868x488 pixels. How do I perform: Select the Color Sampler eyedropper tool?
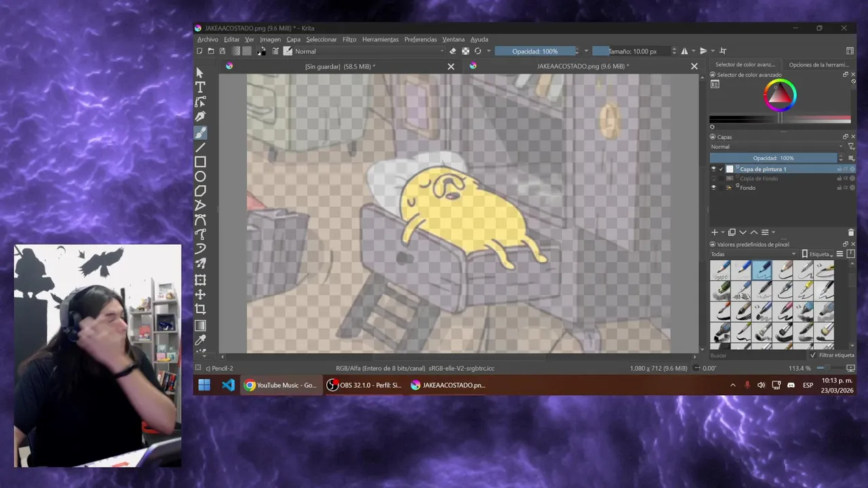tap(200, 340)
